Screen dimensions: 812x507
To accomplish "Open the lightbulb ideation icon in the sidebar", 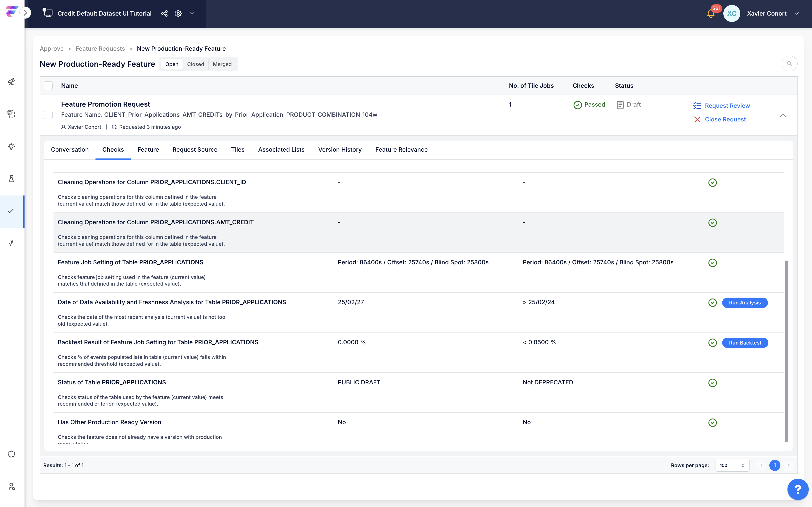I will click(x=11, y=146).
